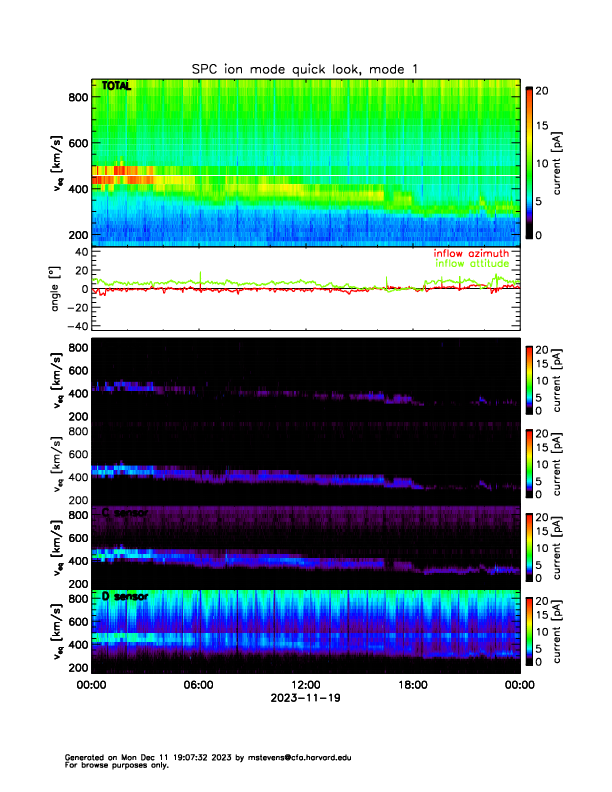Viewport: 612px width, 792px height.
Task: Click the 18:00 time axis tick label
Action: pos(412,685)
